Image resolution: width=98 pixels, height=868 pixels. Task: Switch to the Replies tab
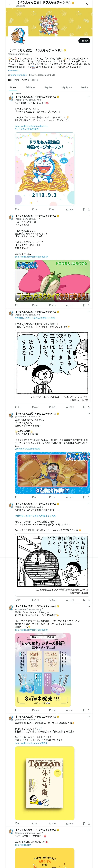[x=48, y=87]
